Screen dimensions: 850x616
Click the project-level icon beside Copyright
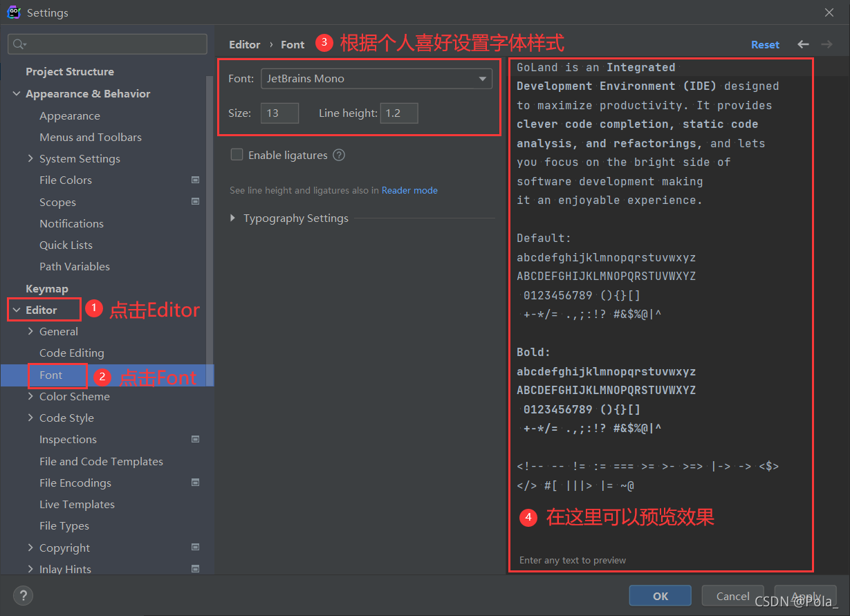195,548
